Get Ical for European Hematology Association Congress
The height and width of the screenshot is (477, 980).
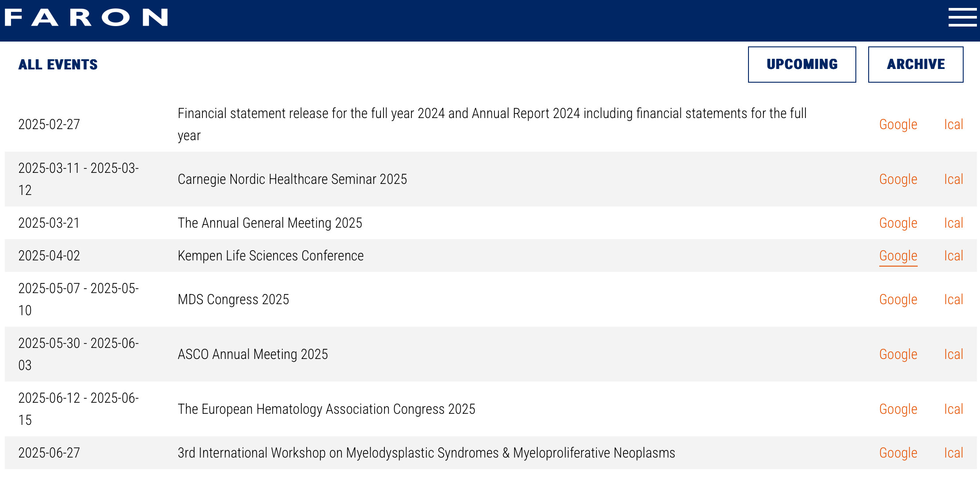(x=953, y=409)
